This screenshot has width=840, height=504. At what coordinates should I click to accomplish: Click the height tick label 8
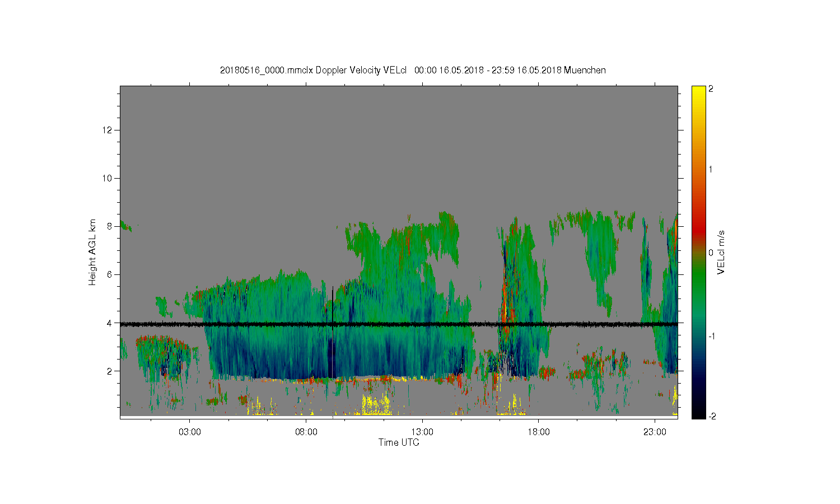[x=110, y=226]
